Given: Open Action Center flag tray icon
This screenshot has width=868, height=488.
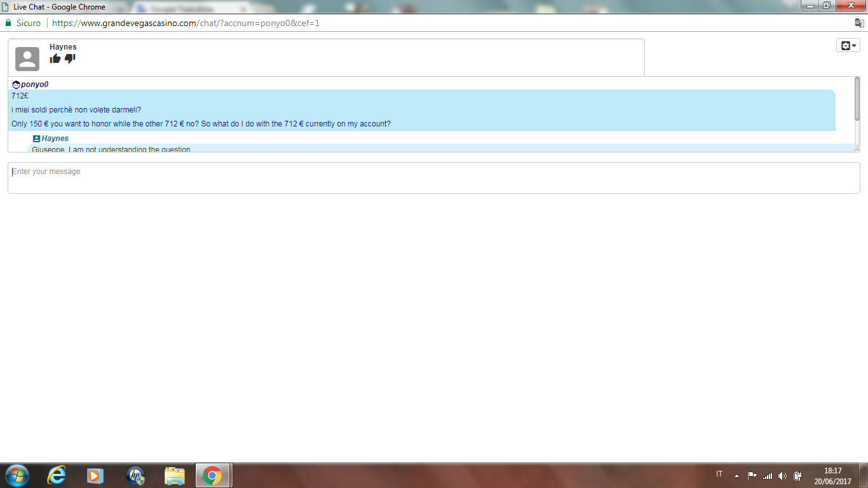Looking at the screenshot, I should click(x=752, y=475).
